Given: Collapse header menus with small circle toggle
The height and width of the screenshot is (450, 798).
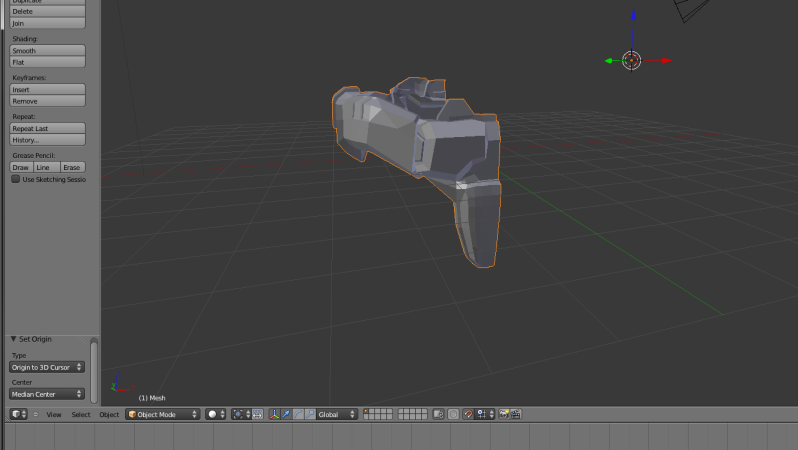Looking at the screenshot, I should (36, 414).
